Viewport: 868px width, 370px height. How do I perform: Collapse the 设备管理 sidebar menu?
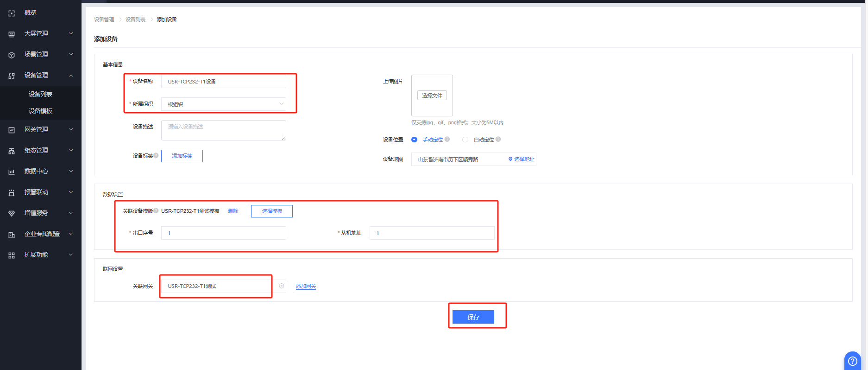click(41, 75)
